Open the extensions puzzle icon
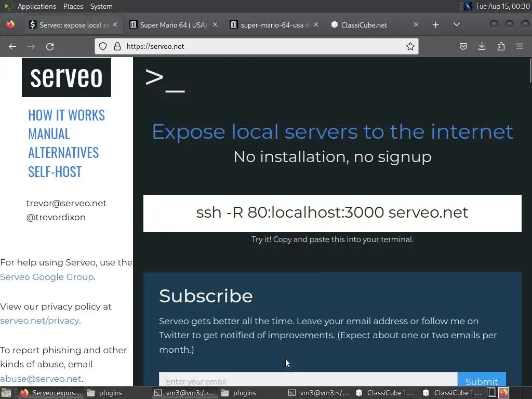The width and height of the screenshot is (532, 399). (501, 46)
